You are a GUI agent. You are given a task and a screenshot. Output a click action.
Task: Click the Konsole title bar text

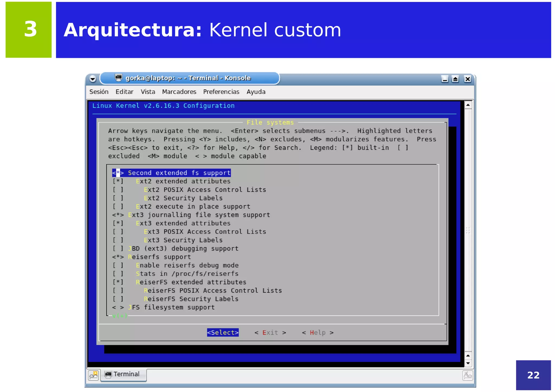[188, 78]
